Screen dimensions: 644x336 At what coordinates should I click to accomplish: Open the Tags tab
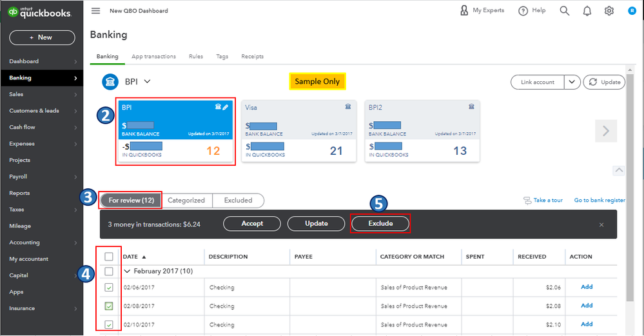tap(222, 56)
